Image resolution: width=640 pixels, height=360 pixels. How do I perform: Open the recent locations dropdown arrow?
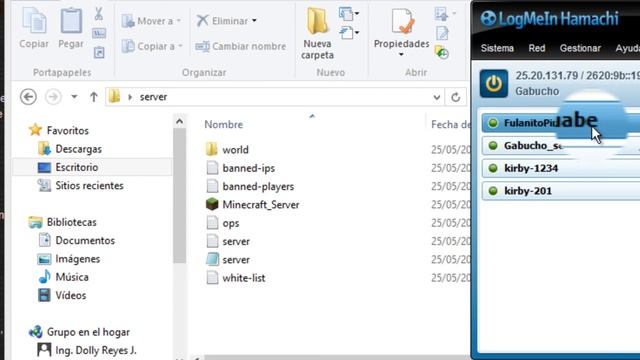[x=74, y=97]
